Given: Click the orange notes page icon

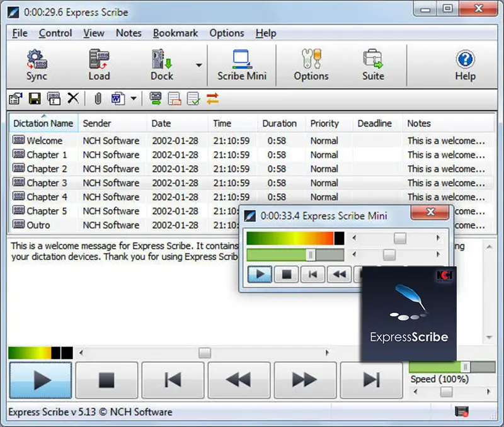Looking at the screenshot, I should coord(175,99).
